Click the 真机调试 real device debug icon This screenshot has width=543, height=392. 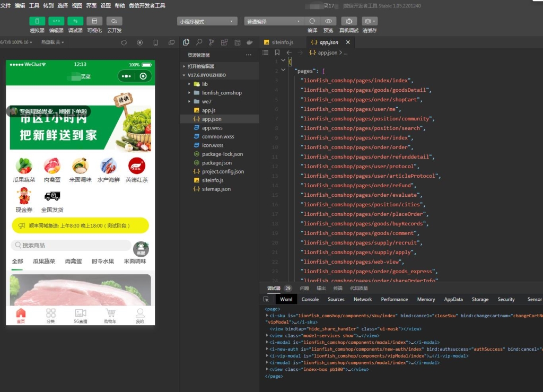348,21
